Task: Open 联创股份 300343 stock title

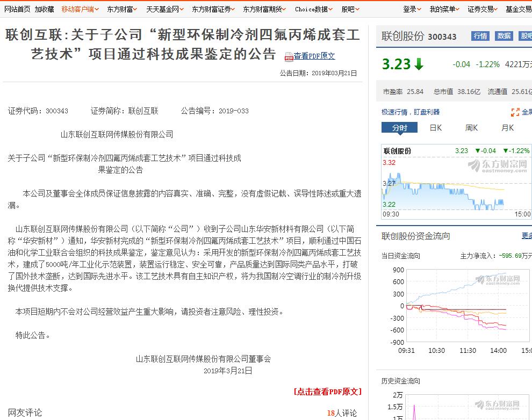Action: [419, 37]
